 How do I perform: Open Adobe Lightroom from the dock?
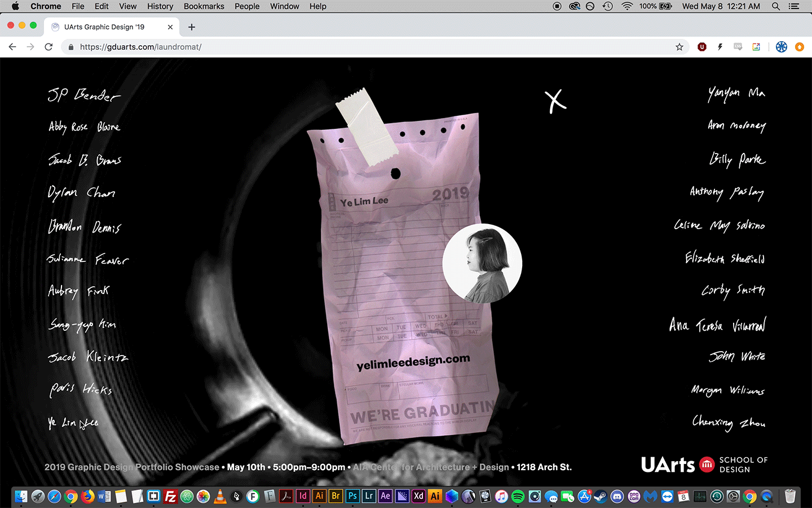pos(369,496)
